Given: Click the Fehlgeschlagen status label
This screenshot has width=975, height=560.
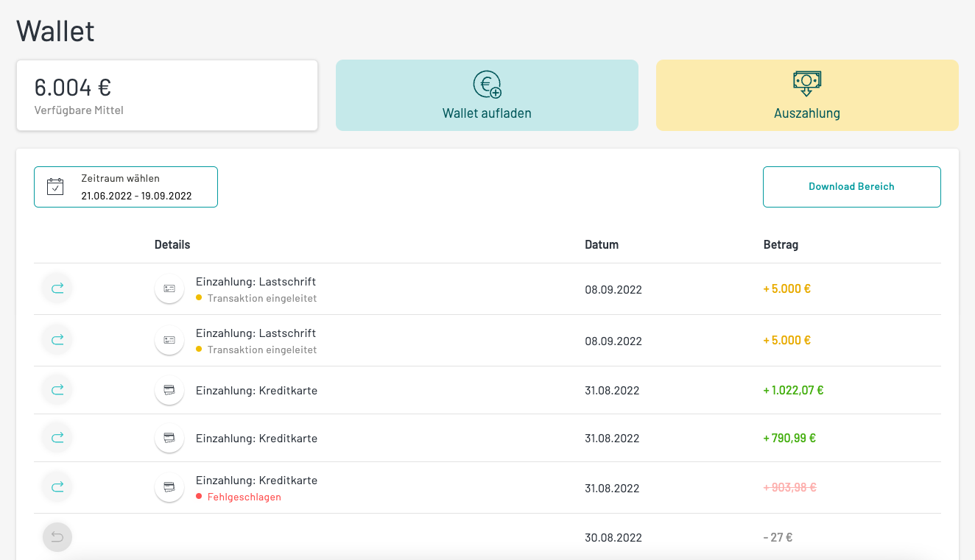Looking at the screenshot, I should tap(244, 497).
